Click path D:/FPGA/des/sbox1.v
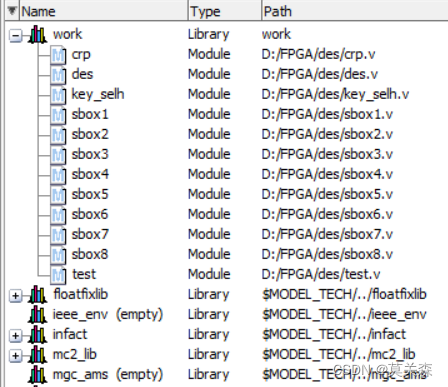448x387 pixels. coord(327,114)
